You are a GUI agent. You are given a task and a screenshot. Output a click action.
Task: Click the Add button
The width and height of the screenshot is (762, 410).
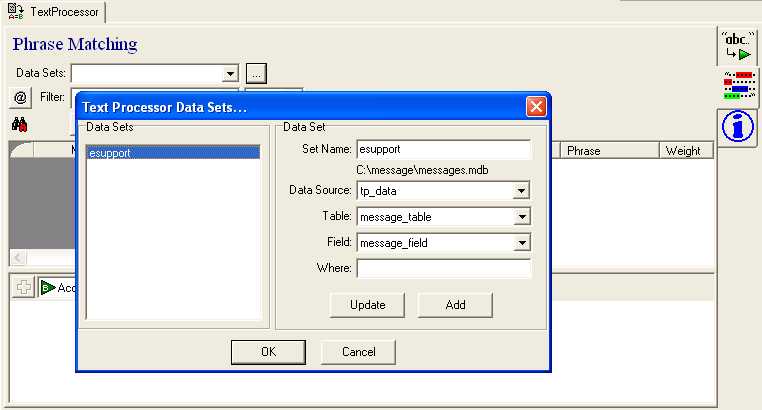point(455,304)
